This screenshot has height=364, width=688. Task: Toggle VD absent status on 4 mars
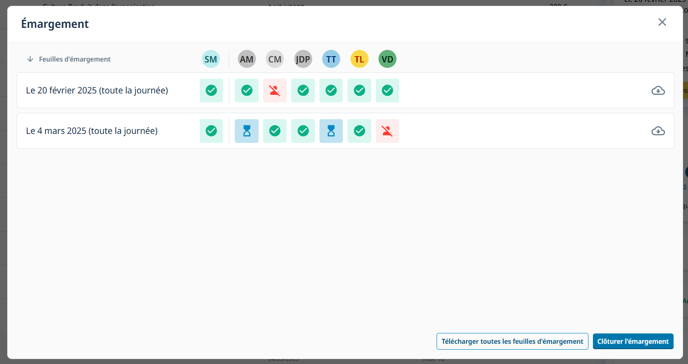[x=387, y=131]
